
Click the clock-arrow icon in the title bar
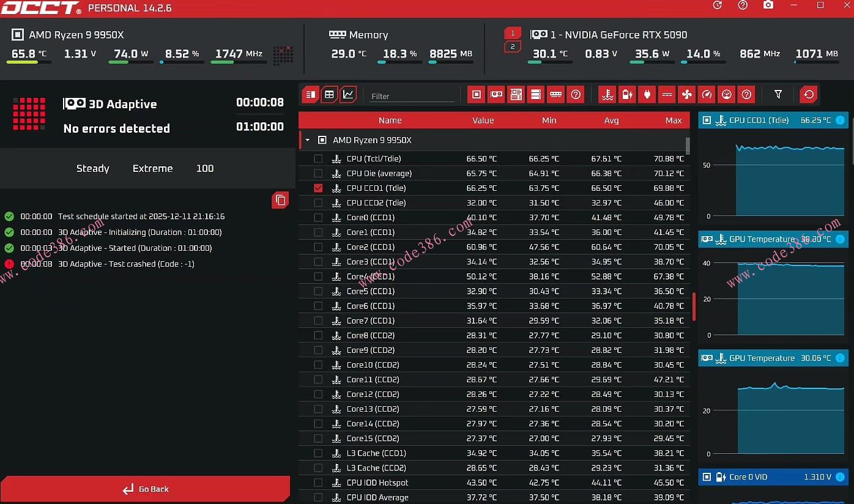718,5
